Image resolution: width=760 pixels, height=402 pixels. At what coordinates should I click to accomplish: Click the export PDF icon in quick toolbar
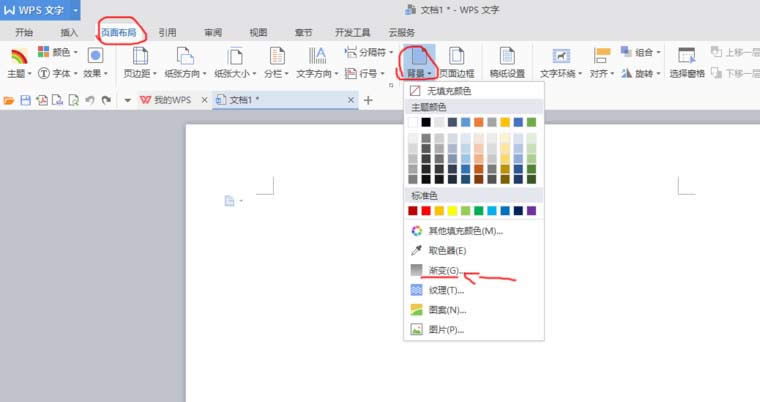click(42, 100)
